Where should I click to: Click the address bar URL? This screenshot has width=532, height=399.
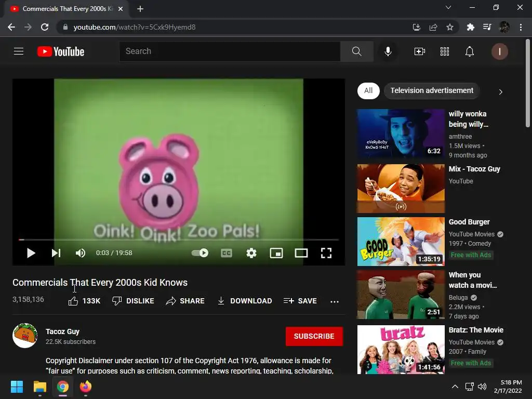click(x=135, y=27)
